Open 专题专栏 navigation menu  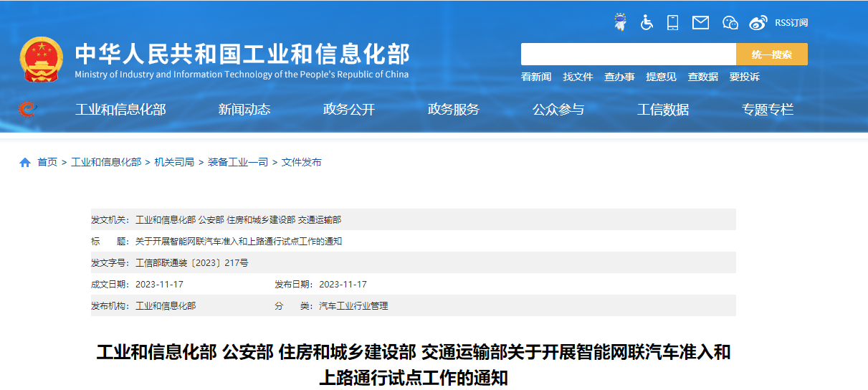[x=768, y=110]
